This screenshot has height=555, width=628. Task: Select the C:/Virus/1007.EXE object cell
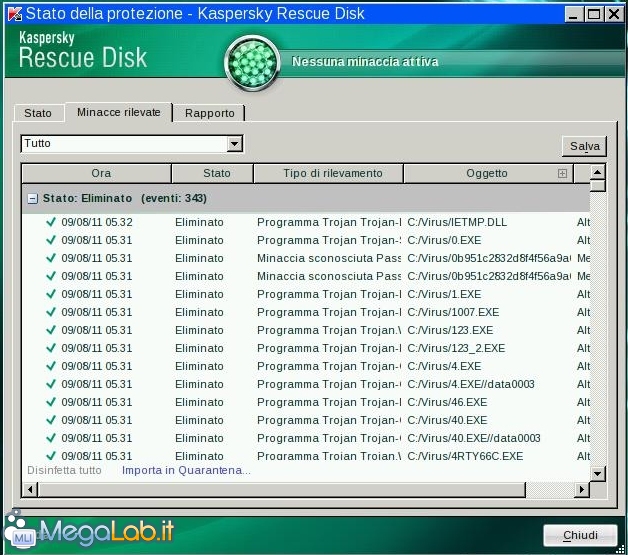pos(453,312)
